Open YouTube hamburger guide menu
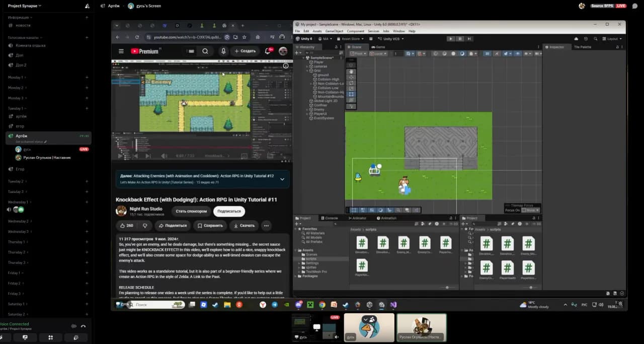The height and width of the screenshot is (344, 644). pyautogui.click(x=121, y=51)
